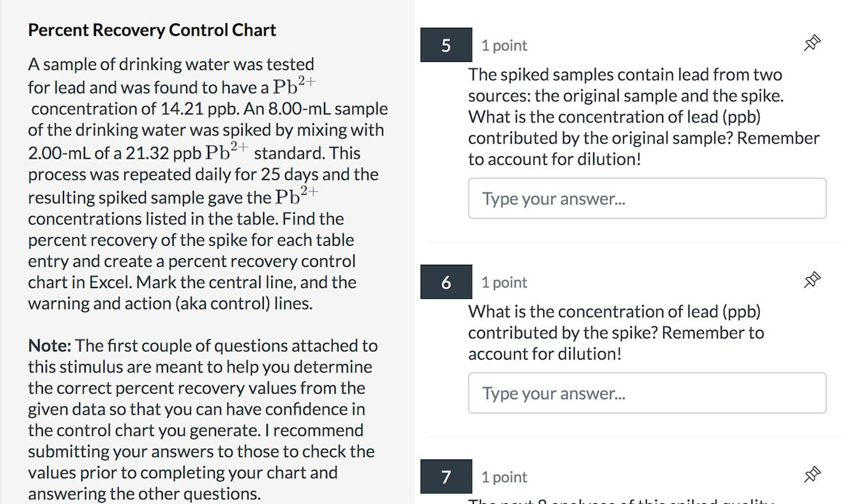Viewport: 848px width, 504px height.
Task: Select the question 5 number badge
Action: (x=446, y=45)
